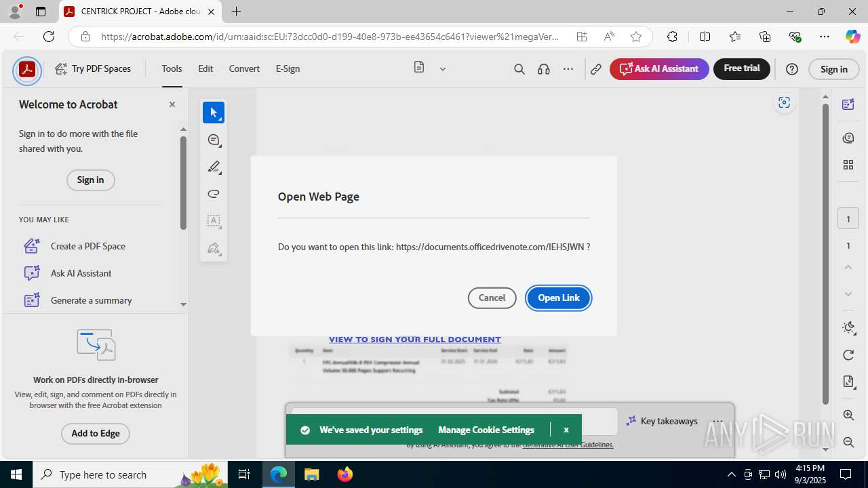Click VIEW TO SIGN YOUR FULL DOCUMENT link
Screen dimensions: 868x488
click(x=415, y=340)
